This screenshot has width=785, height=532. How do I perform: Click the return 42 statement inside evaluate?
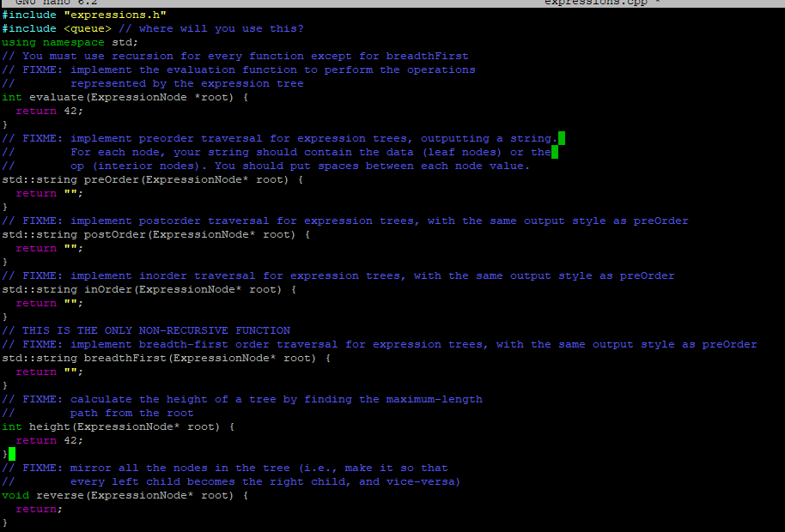click(47, 110)
